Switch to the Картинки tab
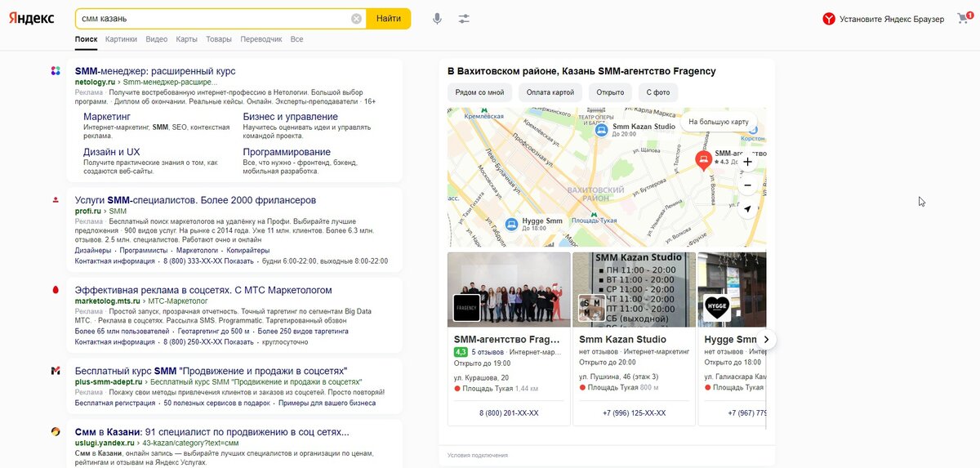 121,39
